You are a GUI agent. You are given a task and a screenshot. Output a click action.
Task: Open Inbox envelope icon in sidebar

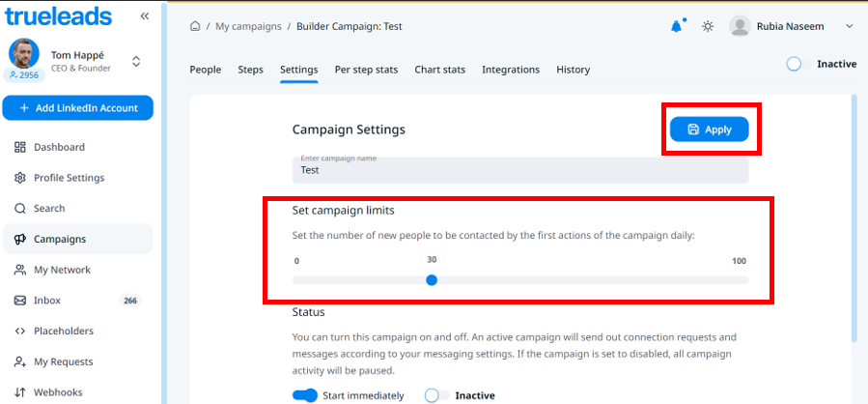tap(20, 301)
